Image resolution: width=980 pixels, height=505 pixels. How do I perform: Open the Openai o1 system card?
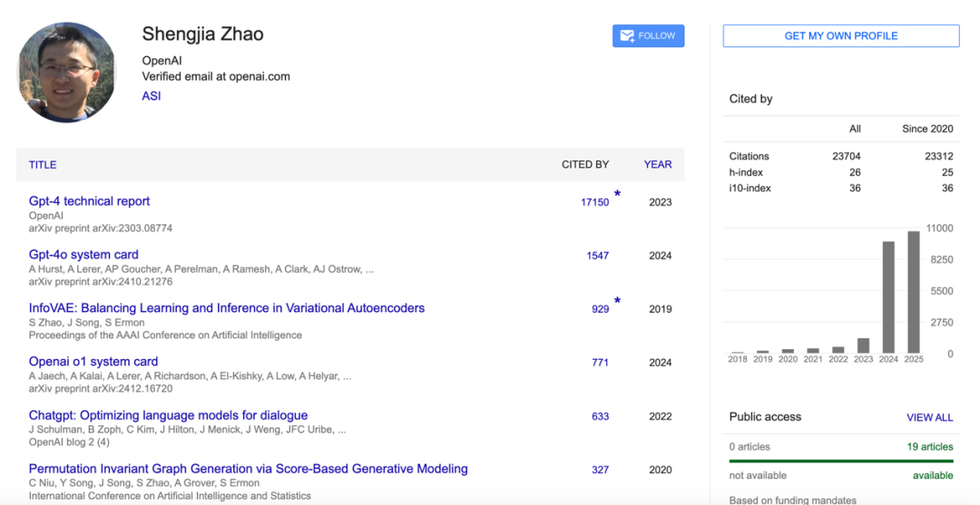click(93, 362)
